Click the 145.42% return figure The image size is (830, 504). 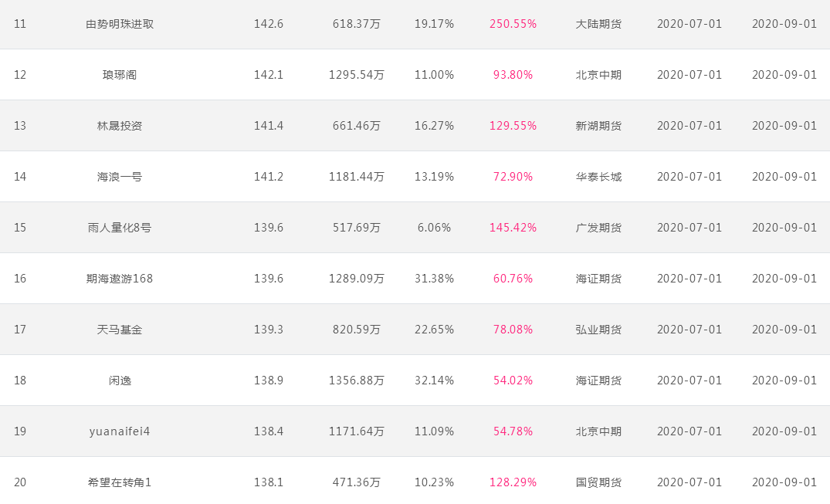[513, 228]
